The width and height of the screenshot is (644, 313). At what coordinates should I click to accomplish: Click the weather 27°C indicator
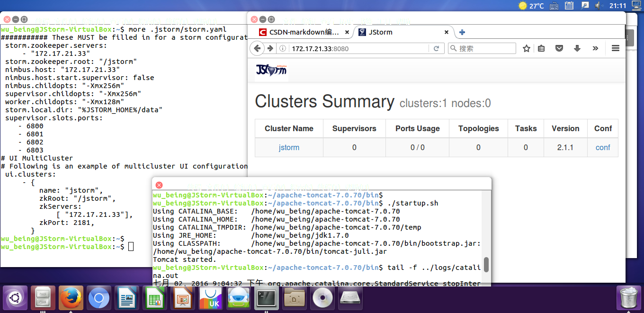[531, 6]
